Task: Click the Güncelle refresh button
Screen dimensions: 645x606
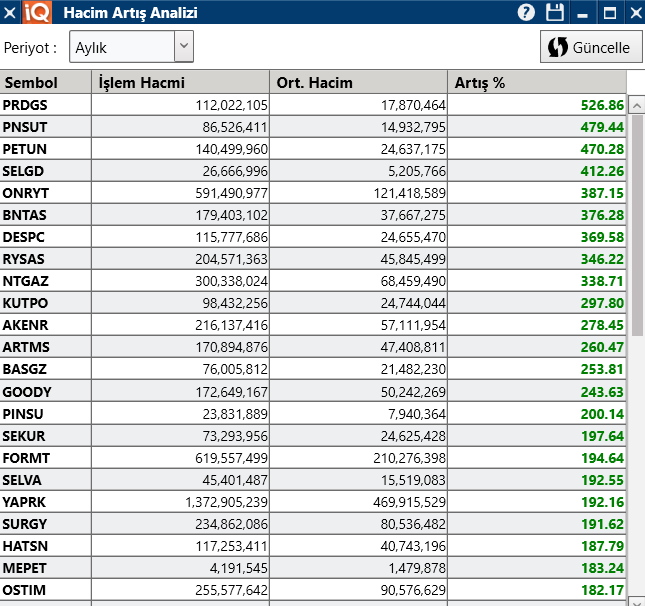Action: coord(591,47)
